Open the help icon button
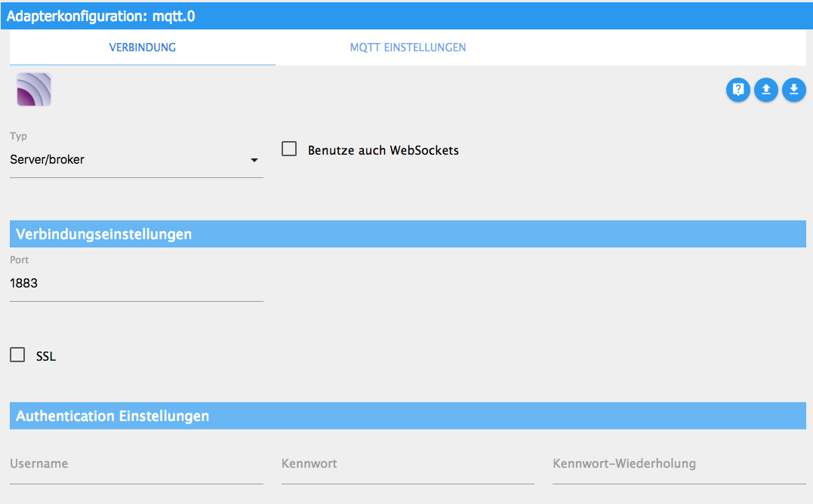The width and height of the screenshot is (813, 504). coord(738,90)
